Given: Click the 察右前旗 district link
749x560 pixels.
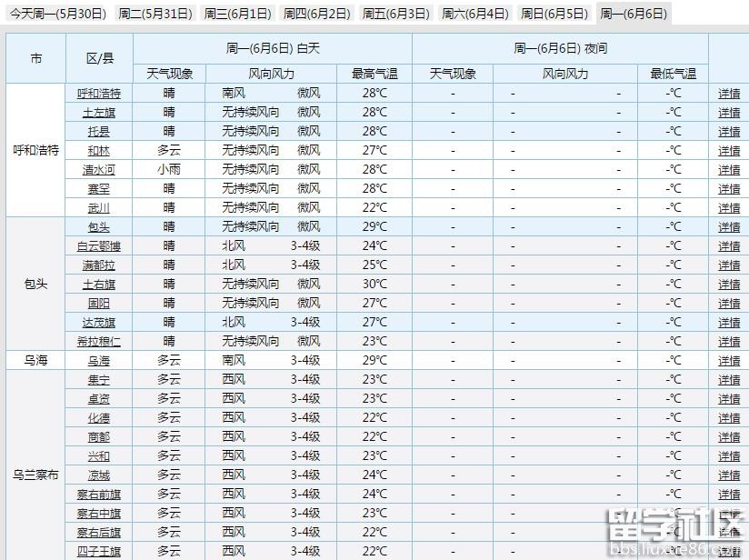Looking at the screenshot, I should pyautogui.click(x=99, y=495).
